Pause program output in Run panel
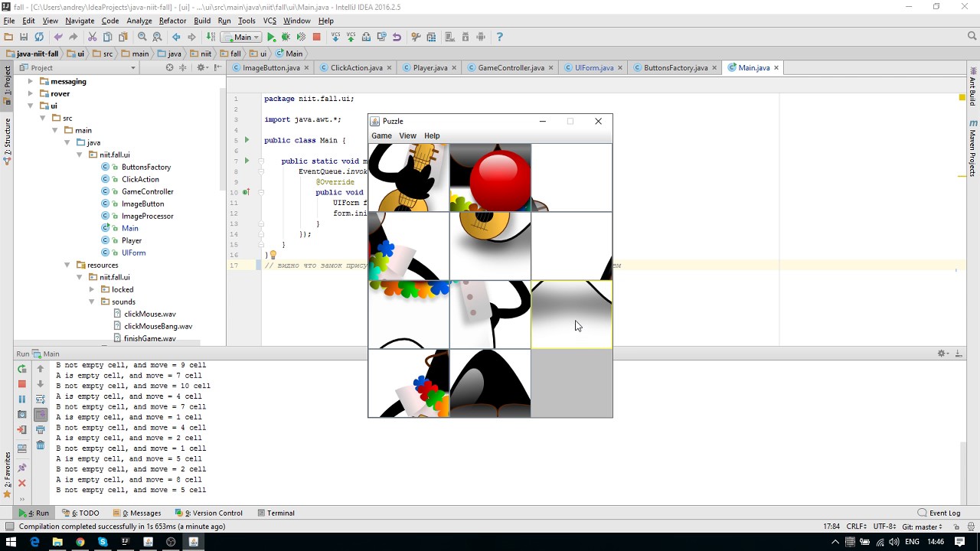 22,399
